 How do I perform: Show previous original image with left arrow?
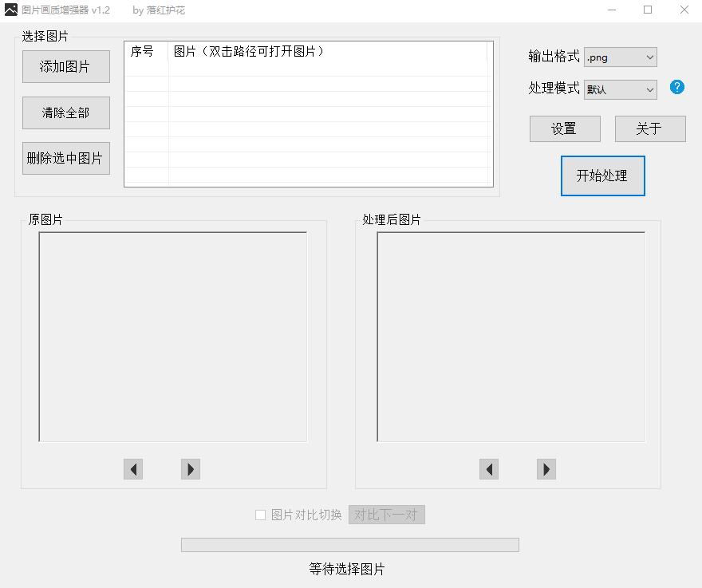click(133, 469)
